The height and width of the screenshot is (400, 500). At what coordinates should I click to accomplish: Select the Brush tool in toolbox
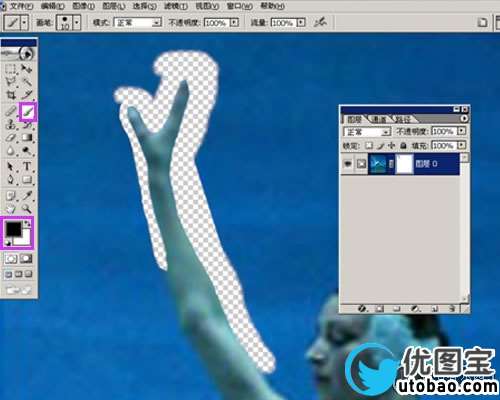point(28,111)
